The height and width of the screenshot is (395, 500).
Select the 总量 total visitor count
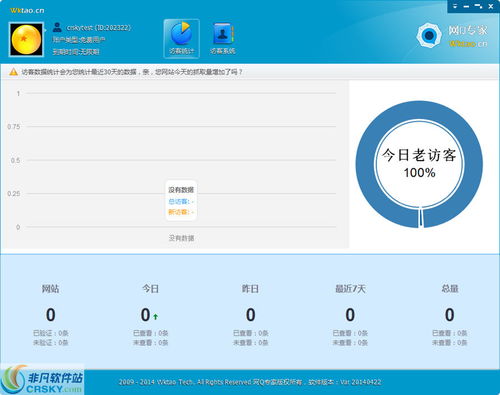point(450,315)
